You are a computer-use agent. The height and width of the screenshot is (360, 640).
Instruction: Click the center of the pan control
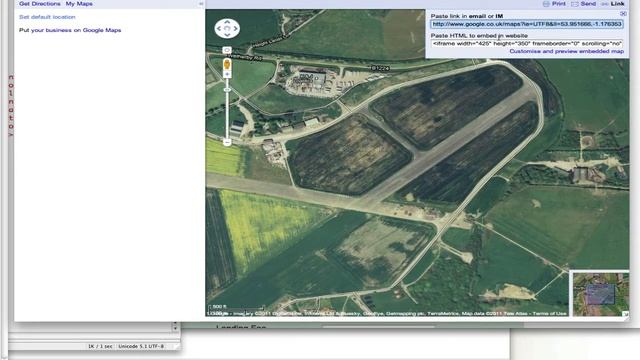(x=227, y=29)
